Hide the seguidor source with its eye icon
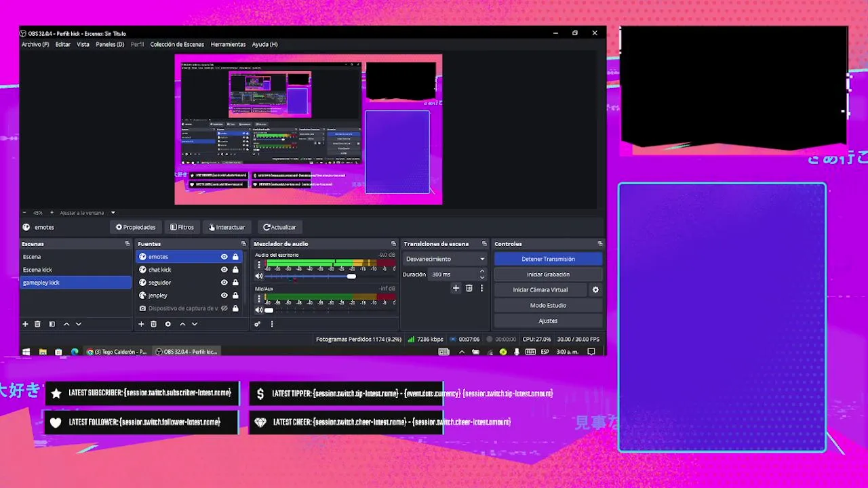The width and height of the screenshot is (868, 488). coord(224,283)
